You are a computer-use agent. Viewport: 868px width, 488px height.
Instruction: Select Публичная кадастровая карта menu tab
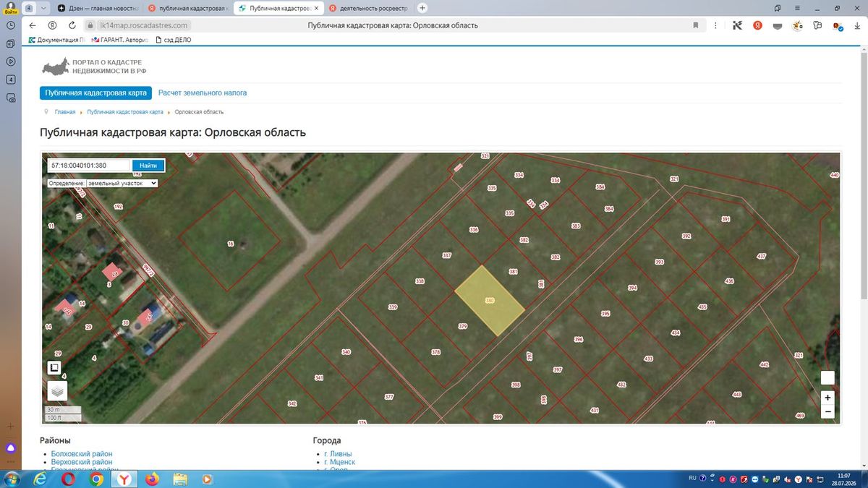[96, 93]
